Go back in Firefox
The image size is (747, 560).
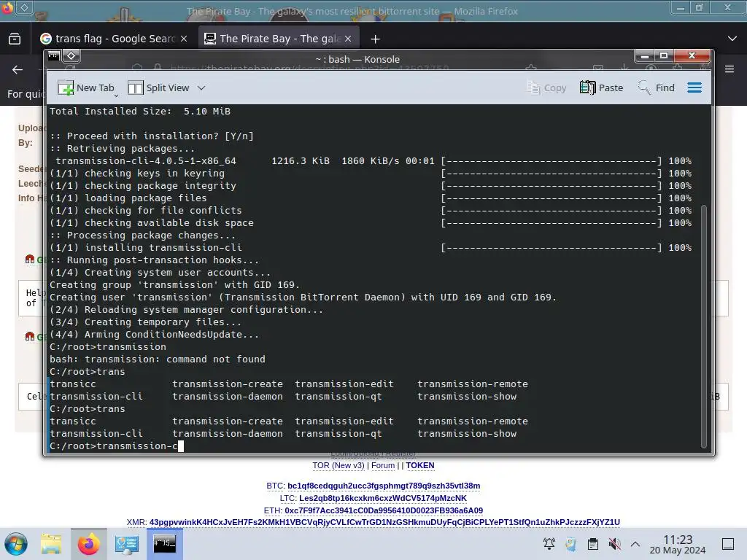[x=18, y=70]
